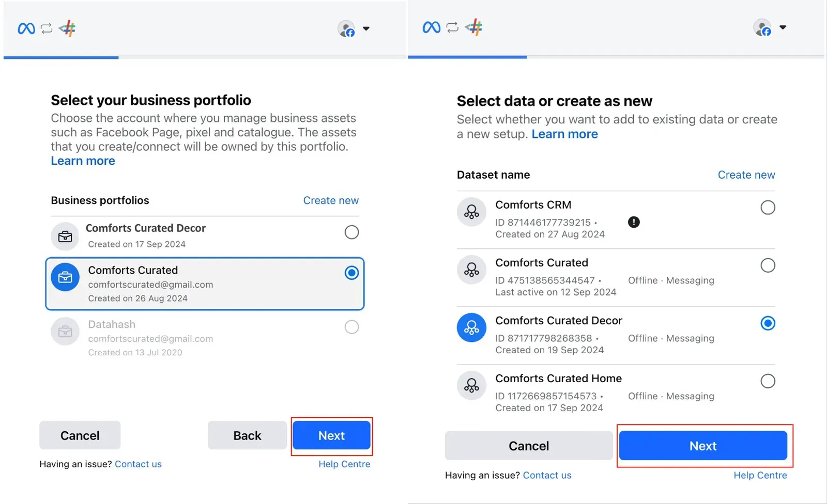Click Create new next to Business portfolios
Image resolution: width=827 pixels, height=504 pixels.
click(x=331, y=200)
